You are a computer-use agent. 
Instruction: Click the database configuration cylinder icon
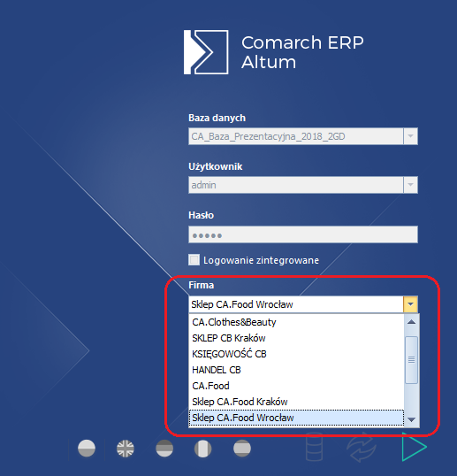314,447
